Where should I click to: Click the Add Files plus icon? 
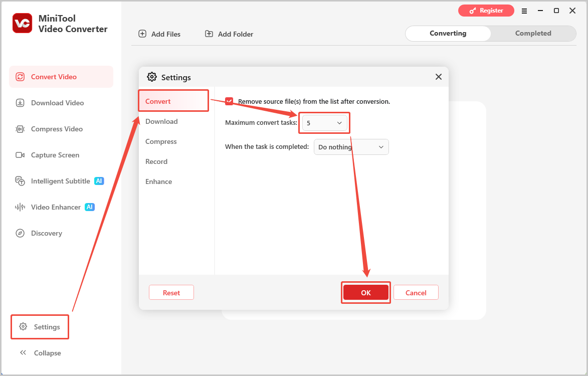point(142,34)
